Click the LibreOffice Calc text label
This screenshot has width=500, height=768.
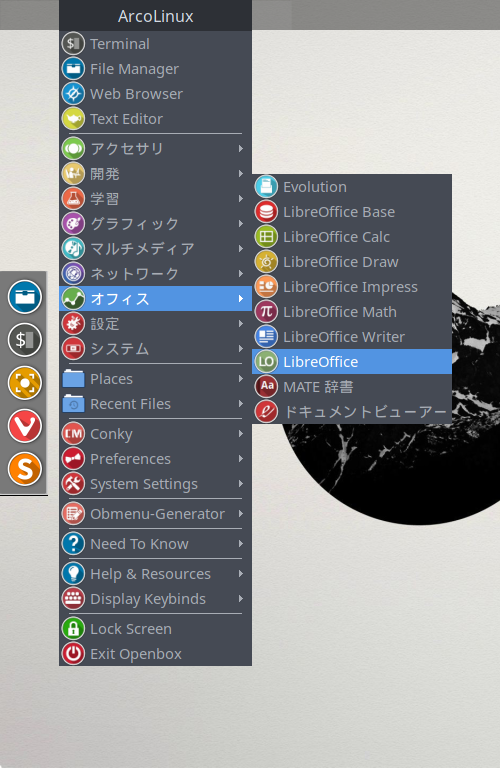point(336,237)
